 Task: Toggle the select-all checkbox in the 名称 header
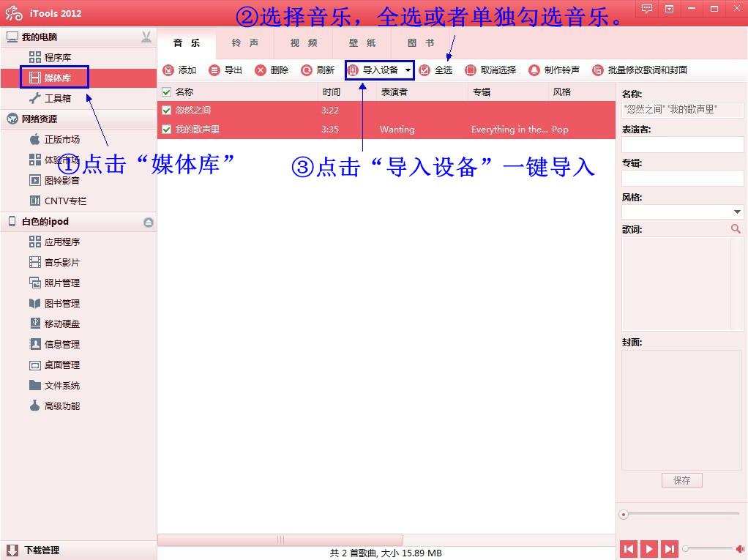[165, 92]
